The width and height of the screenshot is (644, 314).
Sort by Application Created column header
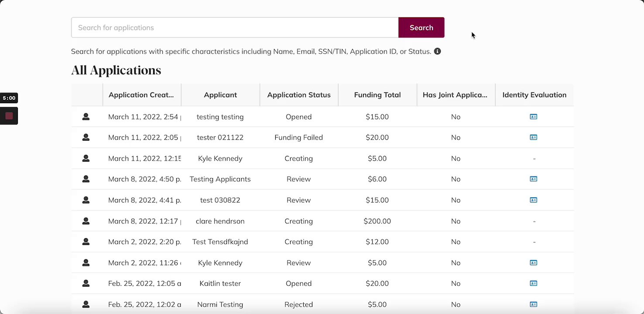pyautogui.click(x=141, y=95)
